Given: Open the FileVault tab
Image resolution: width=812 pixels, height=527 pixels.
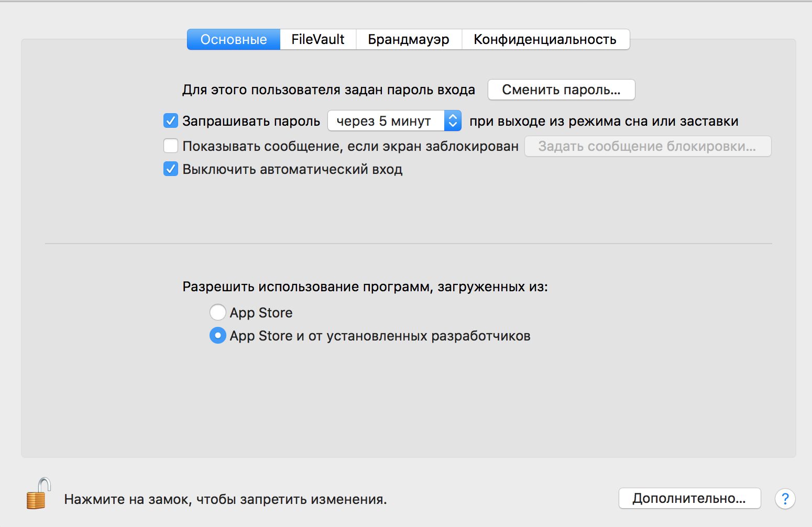Looking at the screenshot, I should point(318,40).
